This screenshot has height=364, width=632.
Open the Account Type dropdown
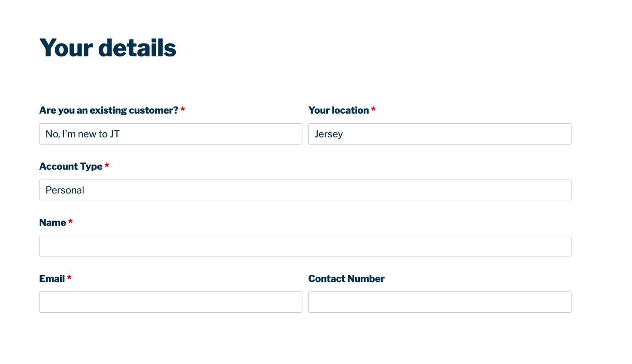tap(305, 190)
